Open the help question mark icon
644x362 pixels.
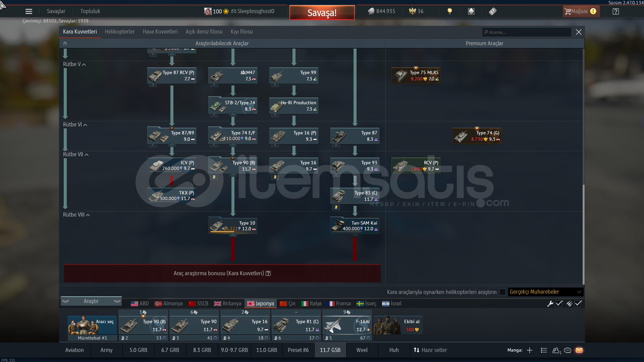coord(616,11)
